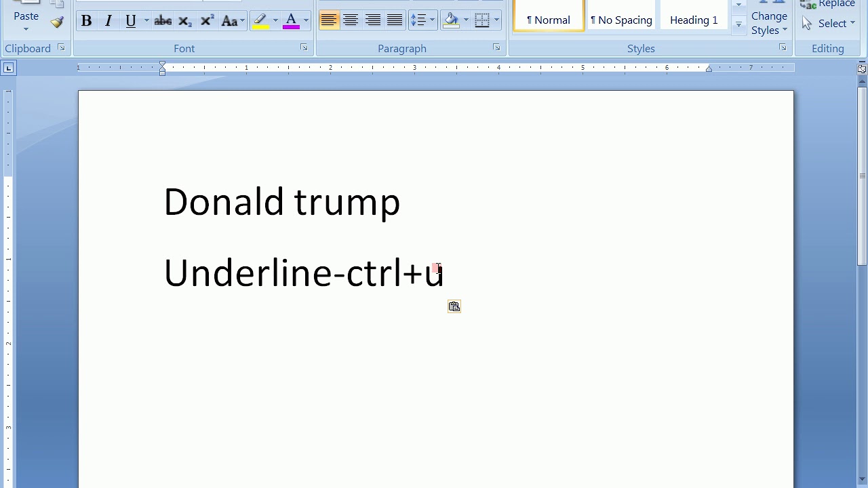Screen dimensions: 868x488
Task: Apply the borders button
Action: click(x=482, y=21)
